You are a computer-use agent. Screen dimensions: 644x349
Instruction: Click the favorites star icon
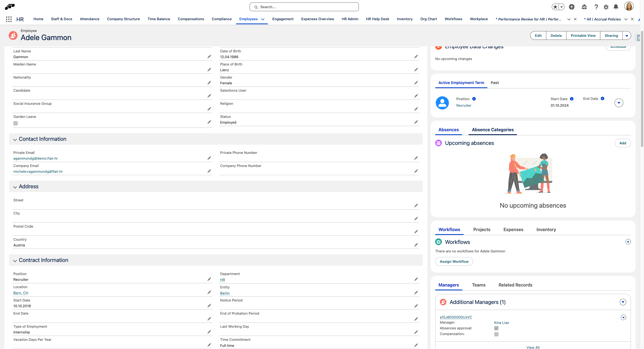coord(555,7)
